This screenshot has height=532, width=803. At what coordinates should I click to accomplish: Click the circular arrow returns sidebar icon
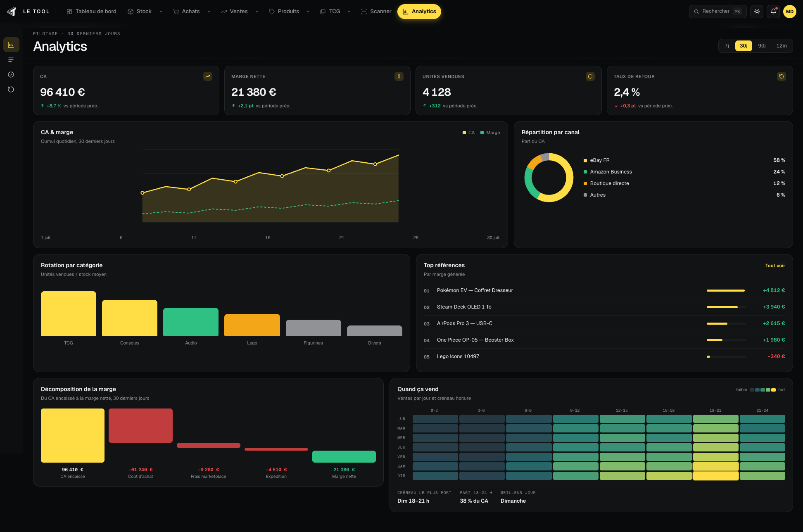pyautogui.click(x=11, y=90)
